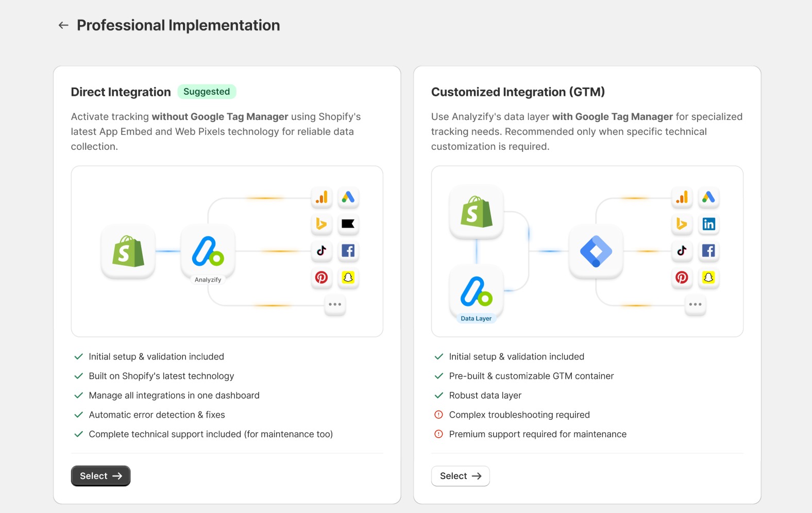Click the Suggested badge

207,92
